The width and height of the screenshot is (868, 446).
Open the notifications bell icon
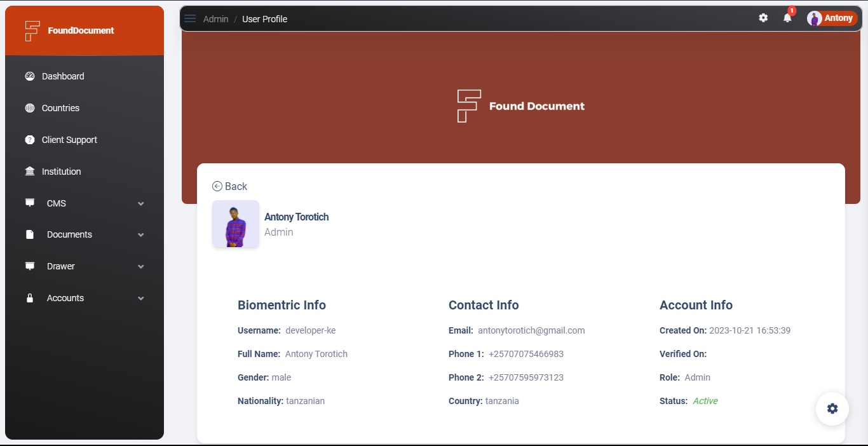[787, 18]
